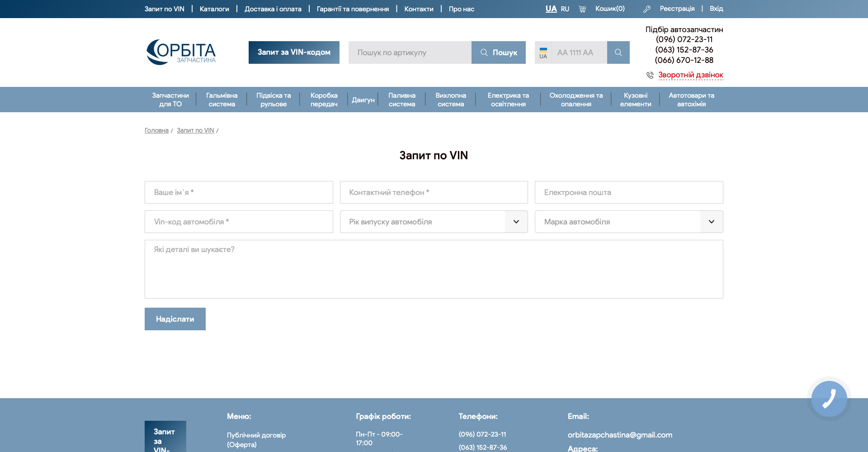Click the Пошук по артикулу search field
The height and width of the screenshot is (452, 868).
[x=410, y=52]
